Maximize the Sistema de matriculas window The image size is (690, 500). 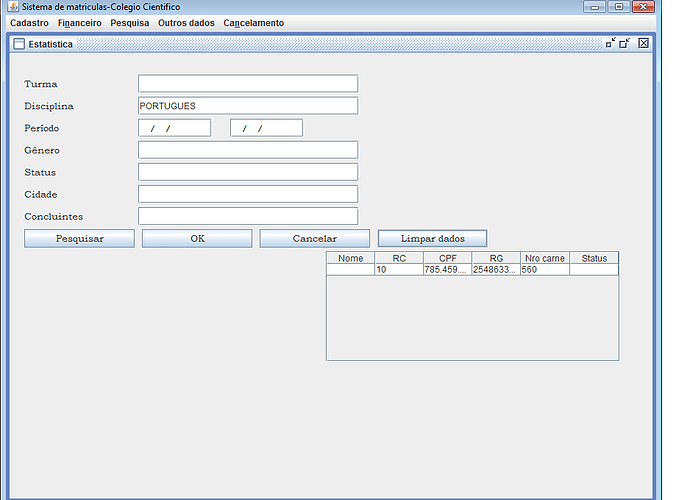(619, 7)
